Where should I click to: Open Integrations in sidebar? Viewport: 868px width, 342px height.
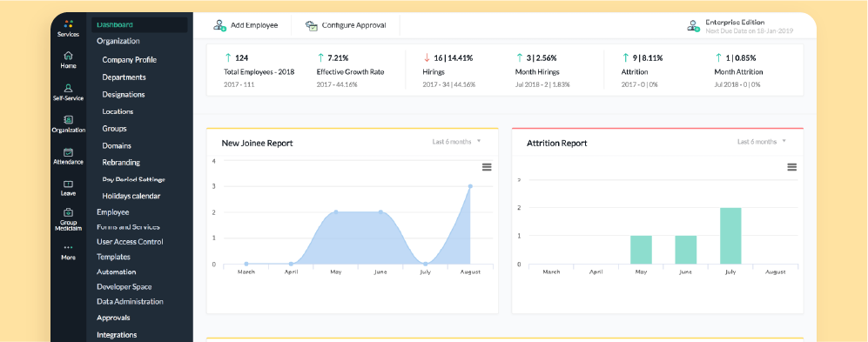pos(117,335)
